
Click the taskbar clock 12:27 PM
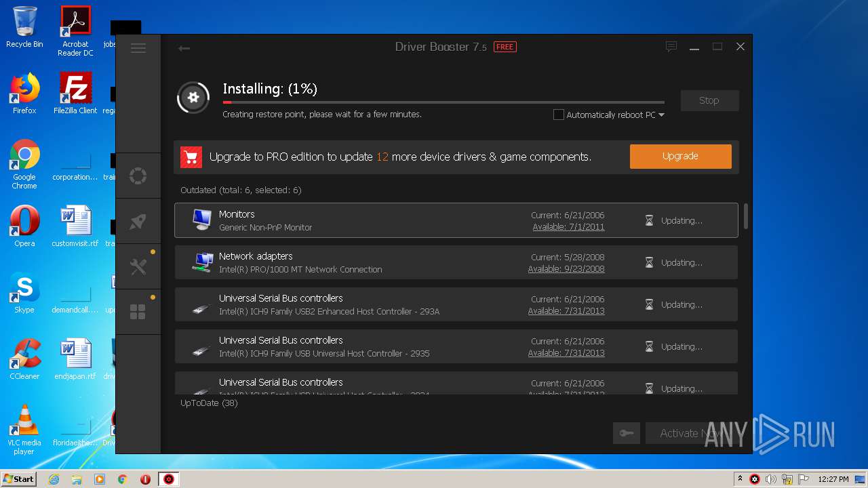pos(833,479)
